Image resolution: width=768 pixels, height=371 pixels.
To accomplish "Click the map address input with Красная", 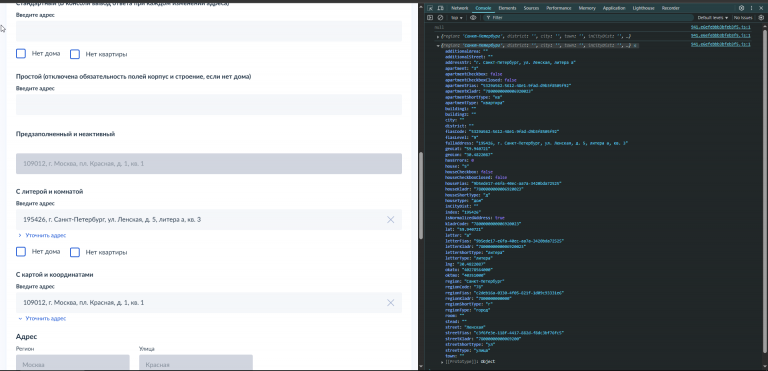I will click(209, 303).
